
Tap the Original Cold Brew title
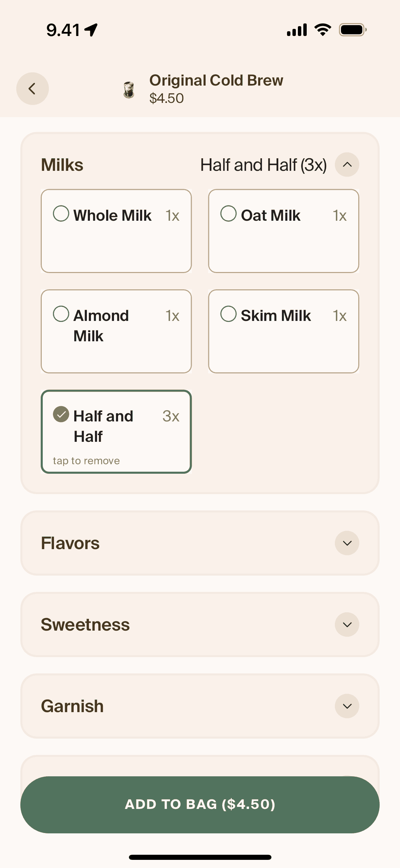(216, 80)
